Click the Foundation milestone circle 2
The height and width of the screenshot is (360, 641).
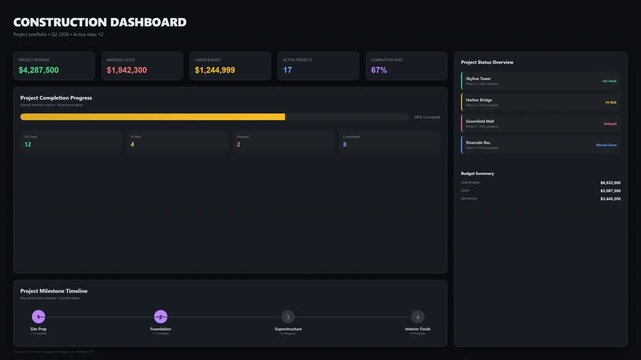tap(161, 317)
